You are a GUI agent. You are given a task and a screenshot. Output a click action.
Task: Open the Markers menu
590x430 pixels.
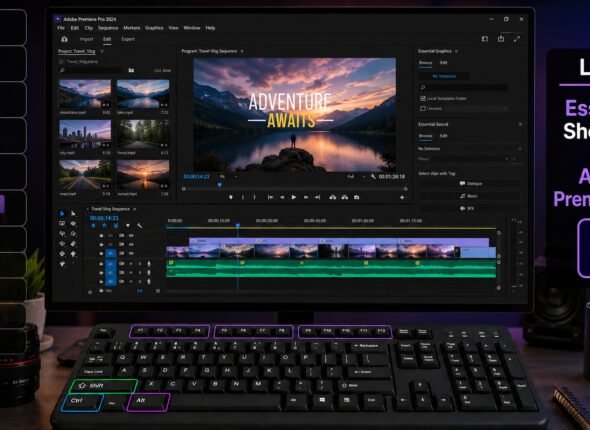point(132,28)
